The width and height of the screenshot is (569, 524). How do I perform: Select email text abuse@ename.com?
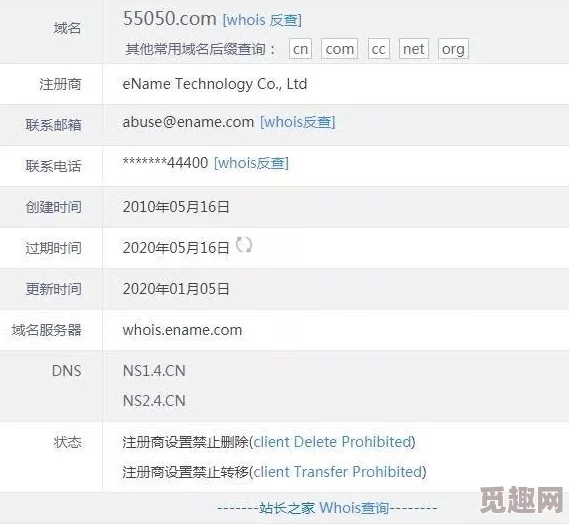click(188, 122)
